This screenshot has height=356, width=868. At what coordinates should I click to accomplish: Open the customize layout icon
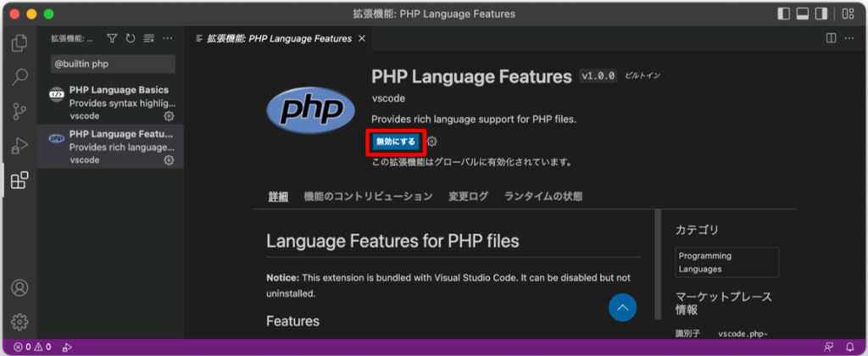(x=848, y=14)
